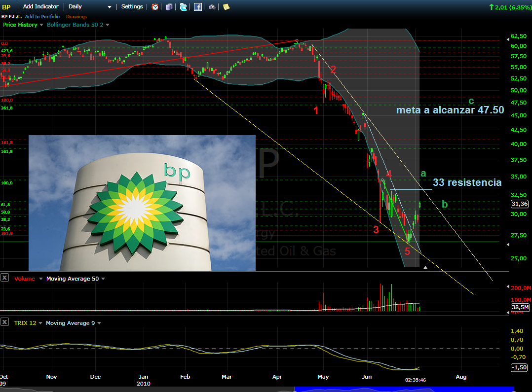The image size is (532, 392).
Task: Click the TRIX 12 label
Action: pos(25,323)
